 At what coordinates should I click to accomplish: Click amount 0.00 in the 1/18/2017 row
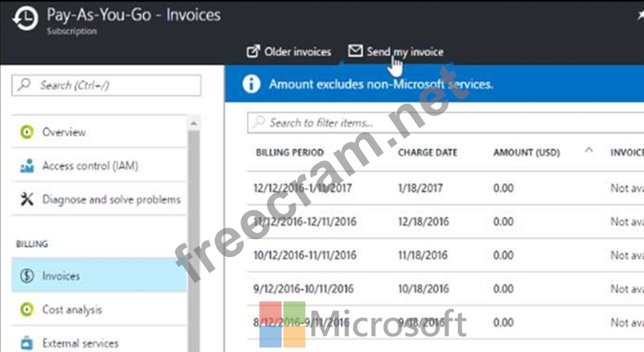[503, 188]
